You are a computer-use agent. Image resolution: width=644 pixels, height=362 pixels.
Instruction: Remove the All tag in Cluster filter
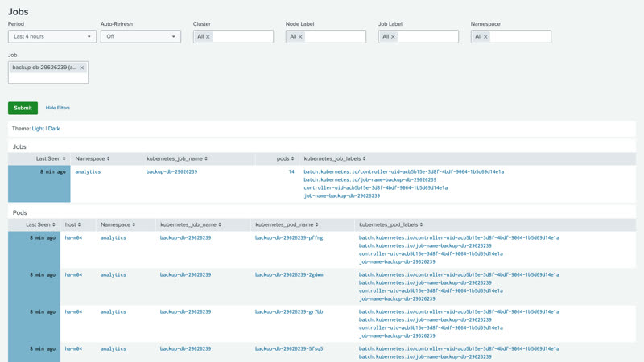pos(208,37)
